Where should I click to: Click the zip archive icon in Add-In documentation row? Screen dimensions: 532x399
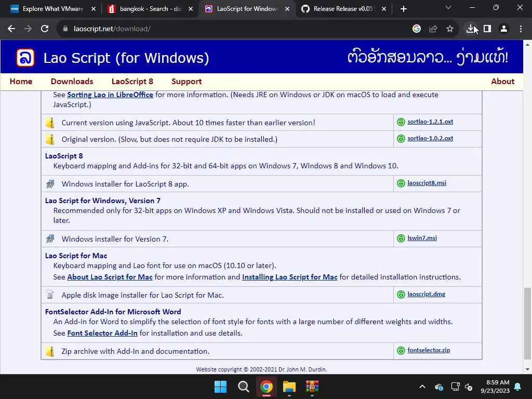(50, 351)
